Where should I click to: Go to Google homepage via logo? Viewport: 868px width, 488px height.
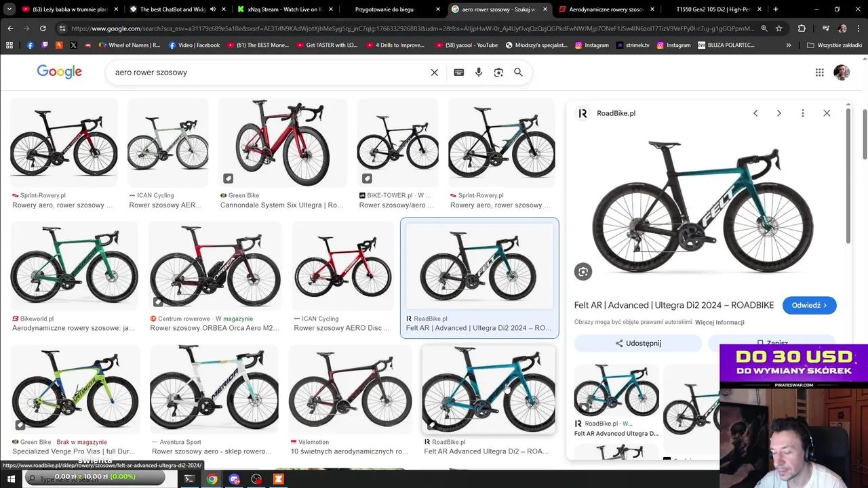[x=60, y=72]
